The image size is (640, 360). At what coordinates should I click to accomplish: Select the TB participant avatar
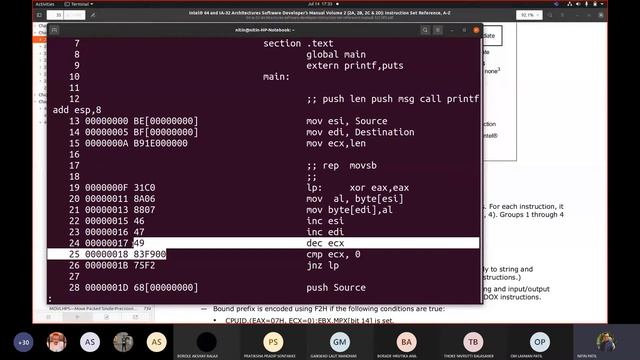pyautogui.click(x=473, y=342)
